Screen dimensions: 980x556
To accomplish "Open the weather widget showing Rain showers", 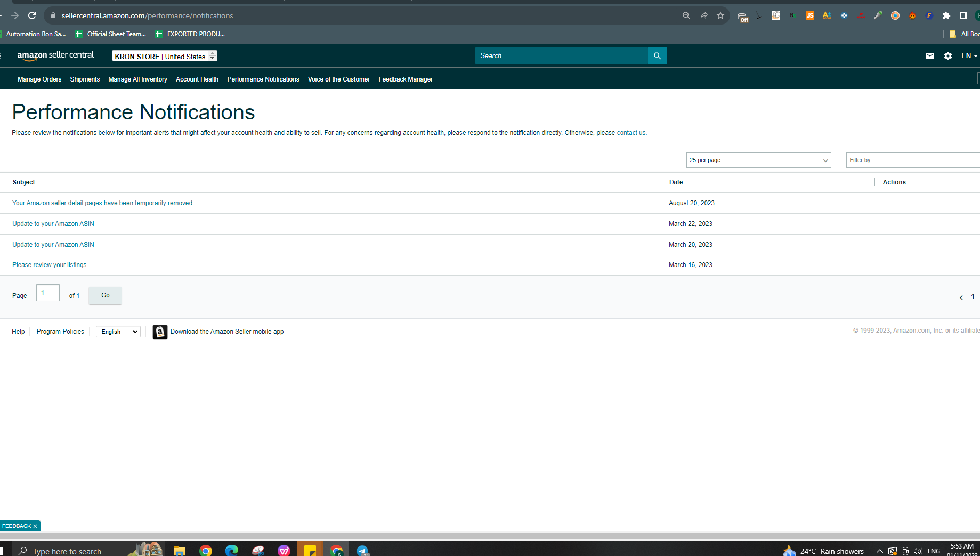I will tap(824, 551).
